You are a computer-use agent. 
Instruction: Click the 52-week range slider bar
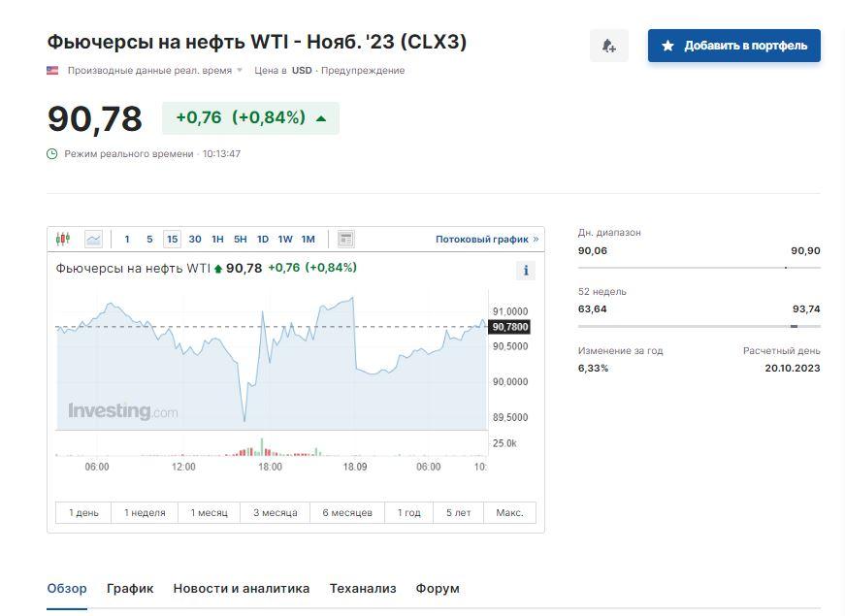coord(699,326)
